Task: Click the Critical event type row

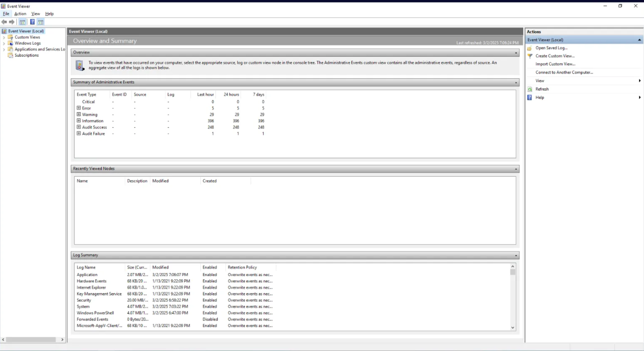Action: click(x=171, y=102)
